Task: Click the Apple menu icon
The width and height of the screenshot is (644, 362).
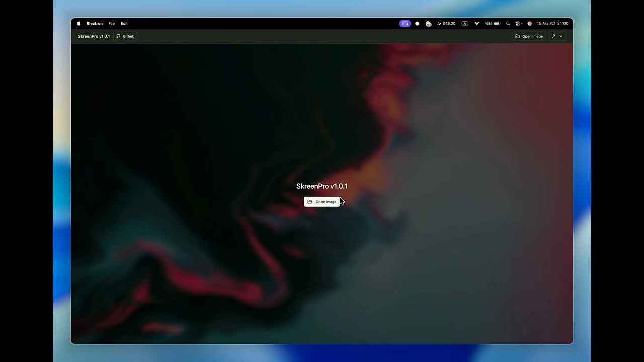Action: point(78,23)
